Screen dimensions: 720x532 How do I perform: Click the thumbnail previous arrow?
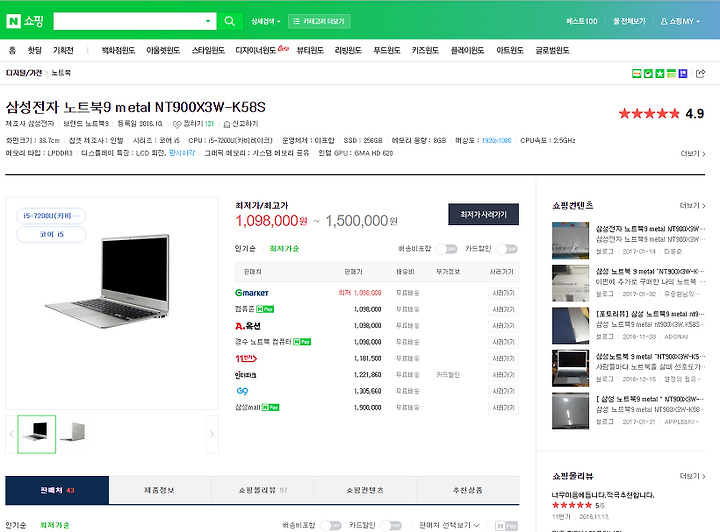[x=11, y=434]
